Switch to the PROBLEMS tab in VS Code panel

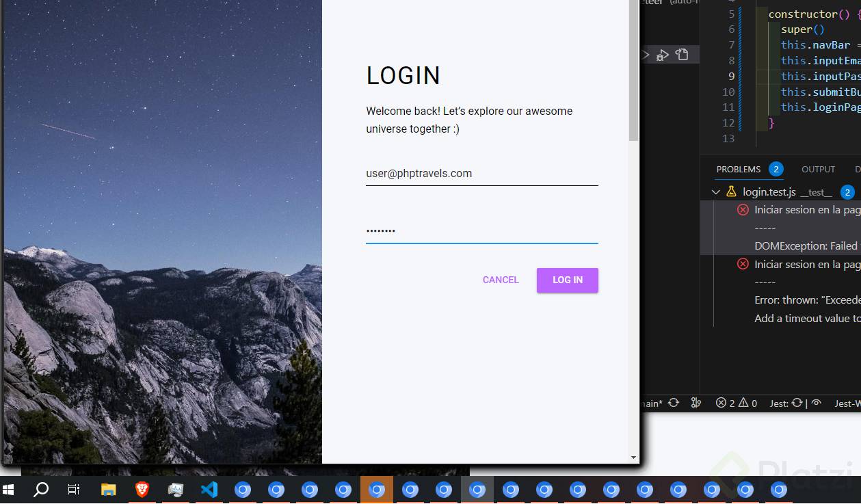[739, 169]
